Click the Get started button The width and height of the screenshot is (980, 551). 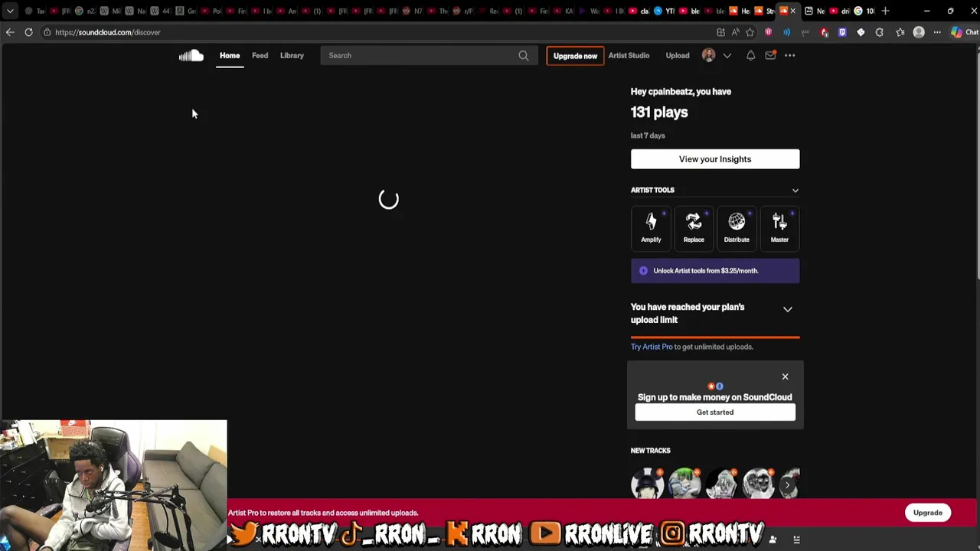point(715,412)
